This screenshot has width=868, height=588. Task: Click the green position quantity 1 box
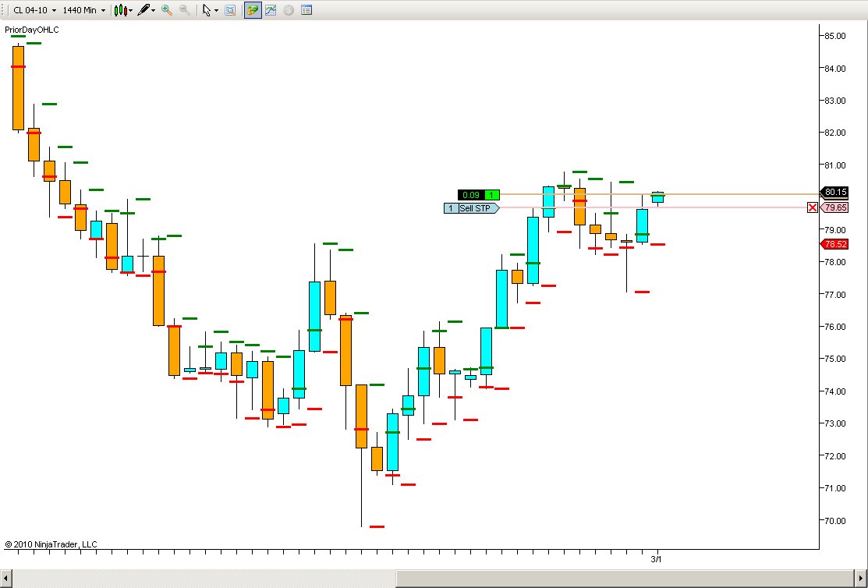point(491,195)
